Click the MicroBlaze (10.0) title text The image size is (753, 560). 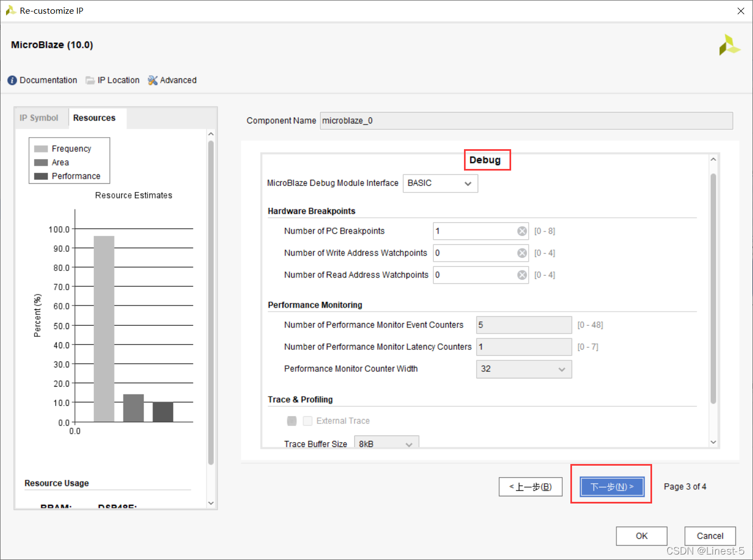tap(52, 45)
